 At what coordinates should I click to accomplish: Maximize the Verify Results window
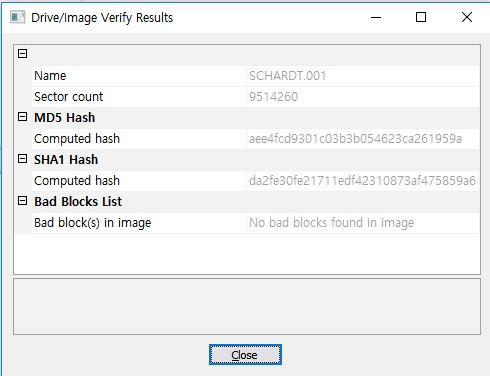point(421,17)
